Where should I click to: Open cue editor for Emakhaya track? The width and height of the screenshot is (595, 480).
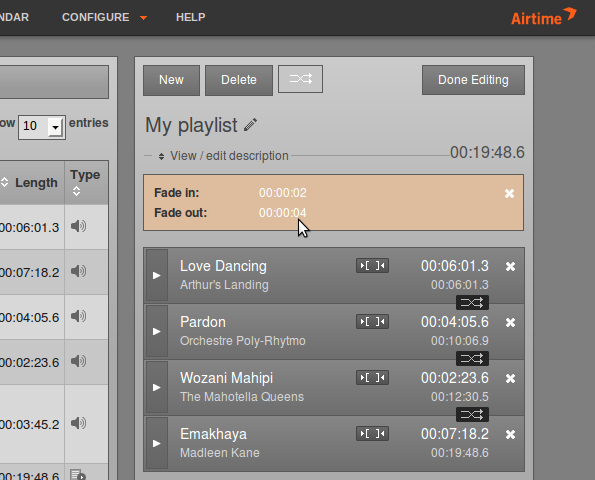point(372,434)
